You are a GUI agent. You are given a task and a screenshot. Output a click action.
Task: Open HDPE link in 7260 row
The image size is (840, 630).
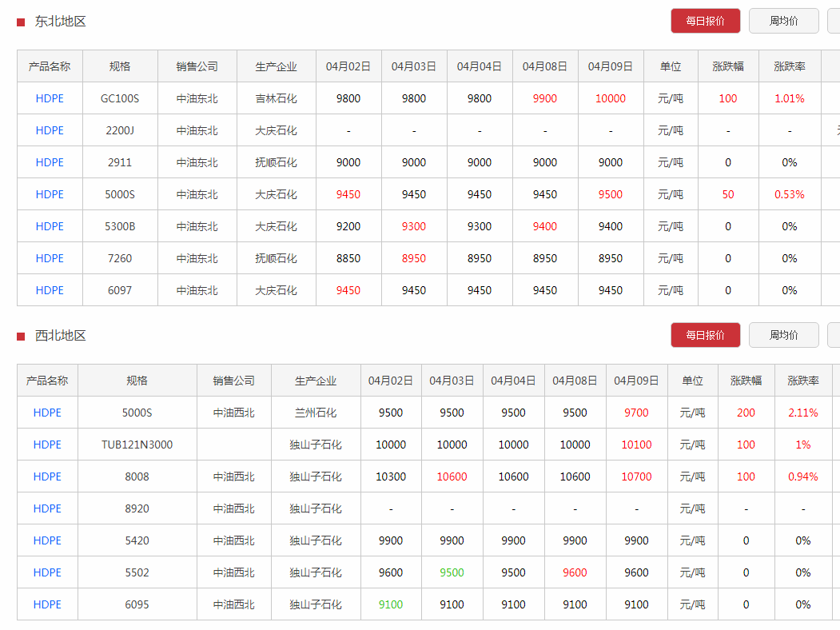click(x=50, y=258)
